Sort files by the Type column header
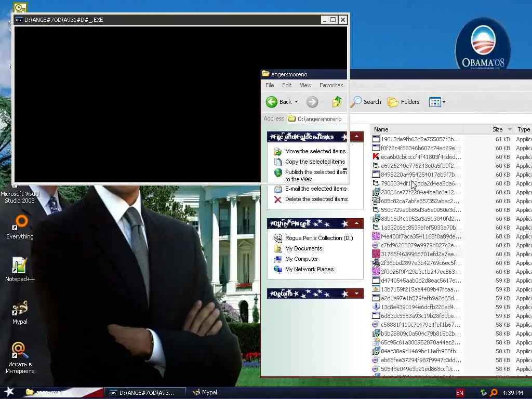The height and width of the screenshot is (399, 532). click(x=523, y=129)
